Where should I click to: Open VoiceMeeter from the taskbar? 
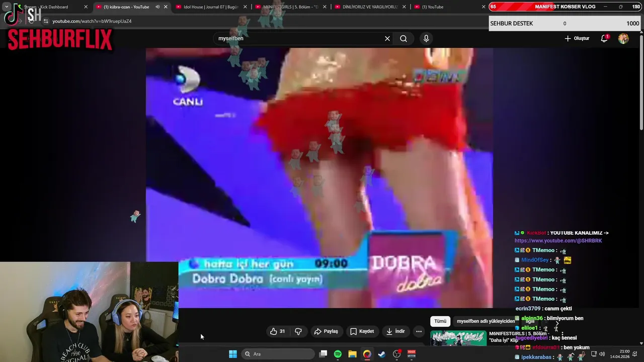pyautogui.click(x=412, y=354)
